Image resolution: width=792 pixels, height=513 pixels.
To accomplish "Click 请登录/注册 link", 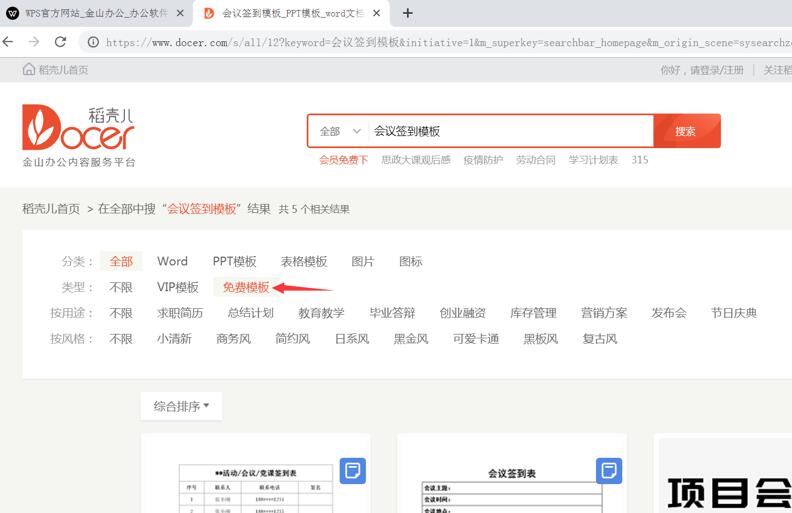I will pyautogui.click(x=717, y=70).
